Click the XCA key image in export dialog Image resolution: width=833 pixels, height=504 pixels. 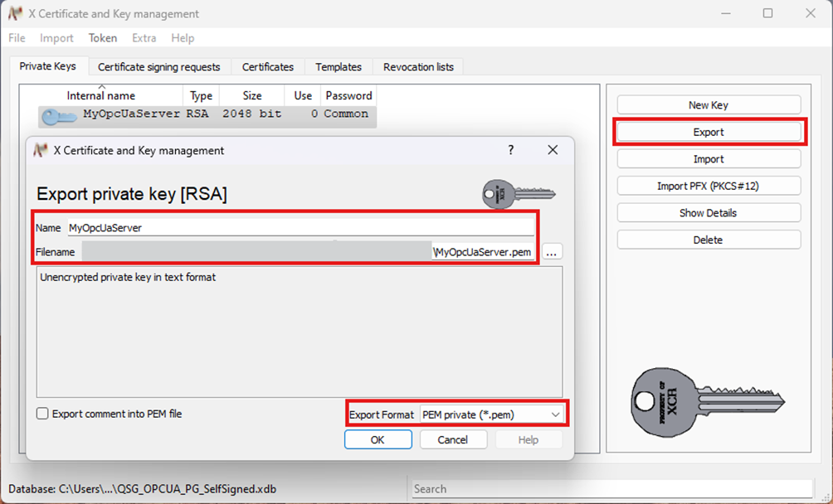[x=518, y=194]
